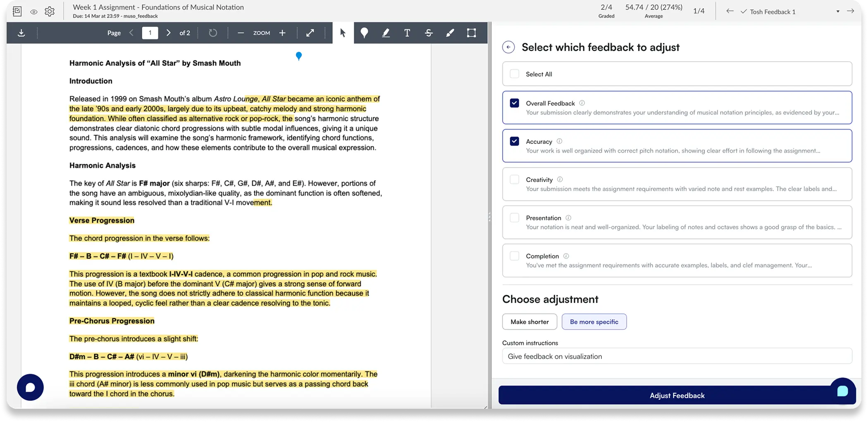The height and width of the screenshot is (422, 868).
Task: Uncheck Accuracy feedback checkbox
Action: [514, 141]
